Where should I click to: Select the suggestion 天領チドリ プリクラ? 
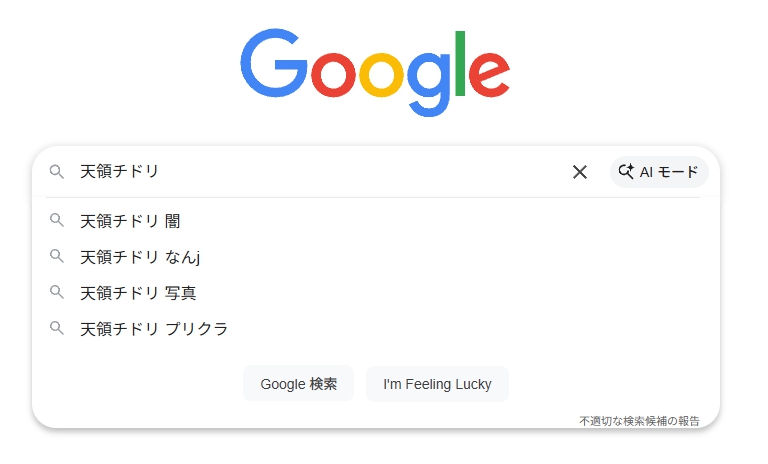[x=154, y=328]
